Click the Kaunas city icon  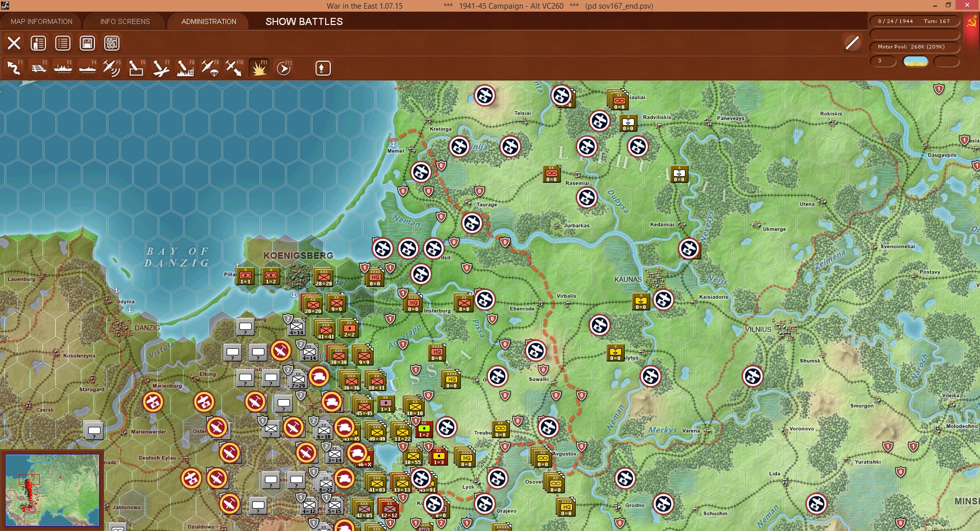(656, 279)
